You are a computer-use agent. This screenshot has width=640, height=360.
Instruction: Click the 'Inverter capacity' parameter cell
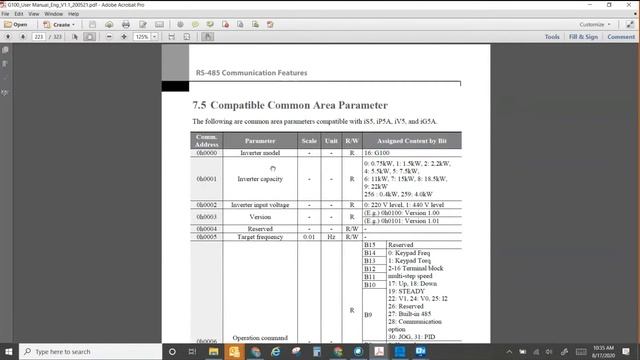260,179
